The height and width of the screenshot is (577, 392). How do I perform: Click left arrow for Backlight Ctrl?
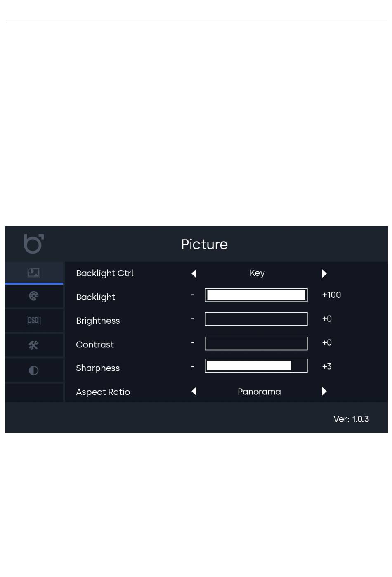[194, 273]
